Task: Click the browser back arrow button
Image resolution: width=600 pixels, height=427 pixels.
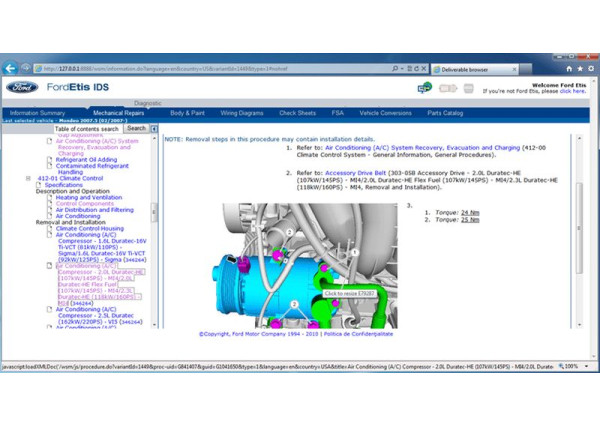Action: [12, 68]
